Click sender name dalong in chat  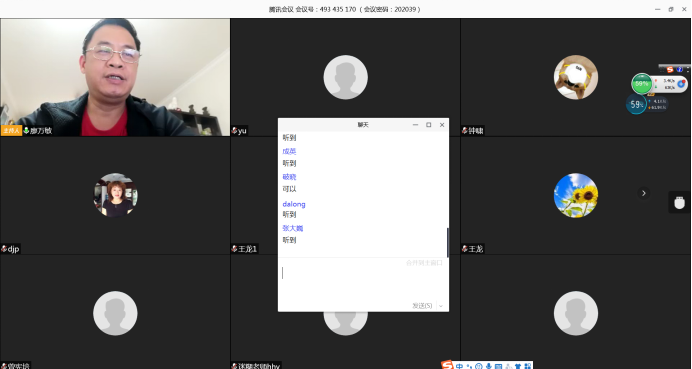coord(294,204)
